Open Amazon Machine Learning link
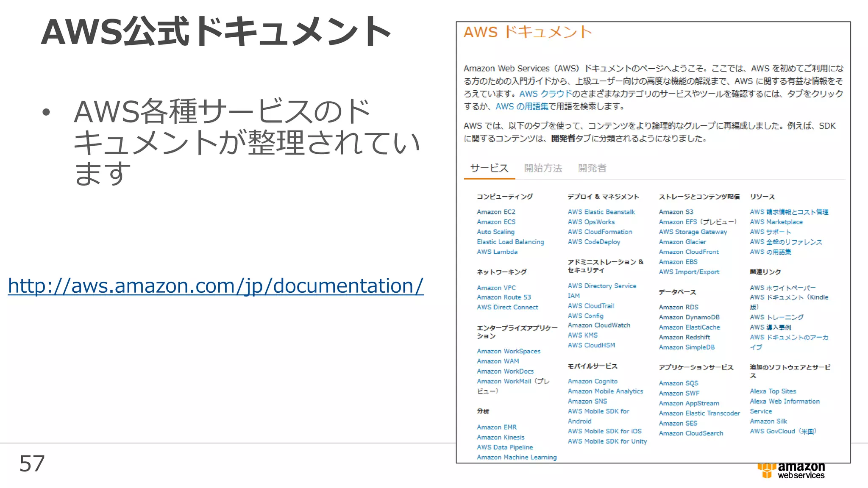Image resolution: width=868 pixels, height=488 pixels. point(517,457)
